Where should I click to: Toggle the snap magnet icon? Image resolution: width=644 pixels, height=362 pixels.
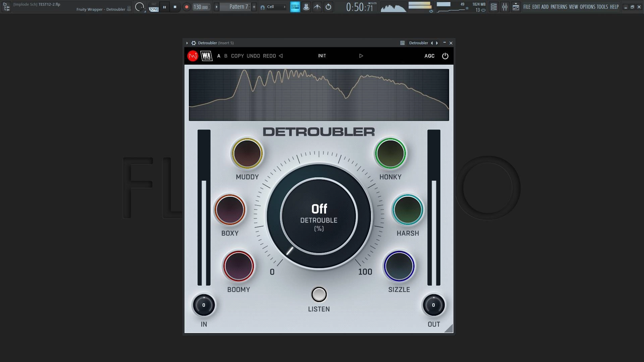click(262, 7)
